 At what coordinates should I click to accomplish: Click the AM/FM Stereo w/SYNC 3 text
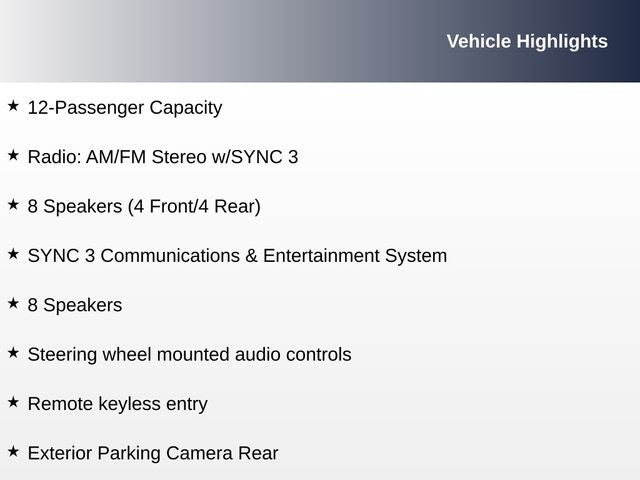192,157
